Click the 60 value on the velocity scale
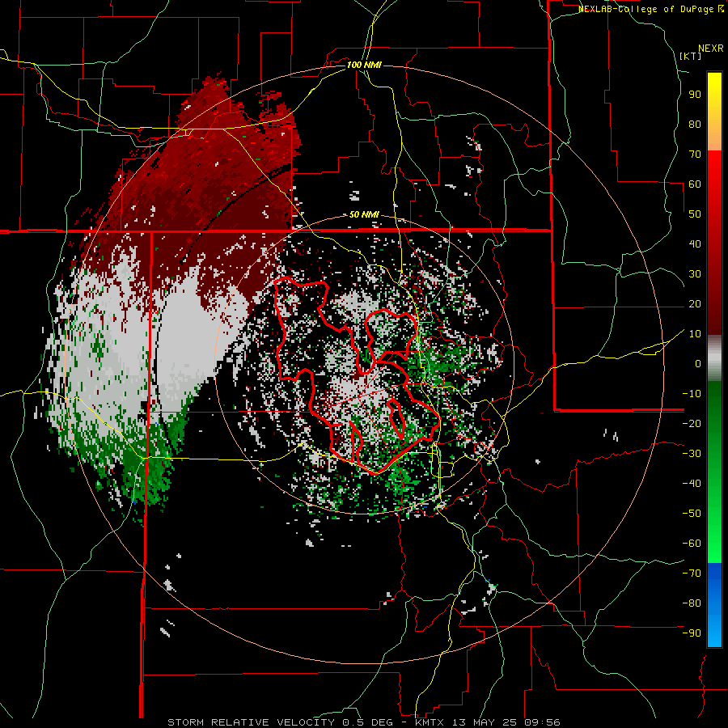This screenshot has width=728, height=728. [x=695, y=184]
